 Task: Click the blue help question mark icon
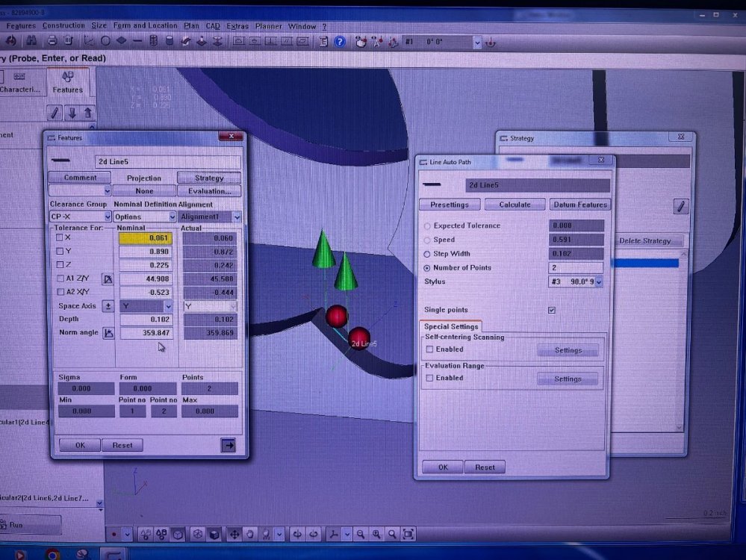coord(340,42)
